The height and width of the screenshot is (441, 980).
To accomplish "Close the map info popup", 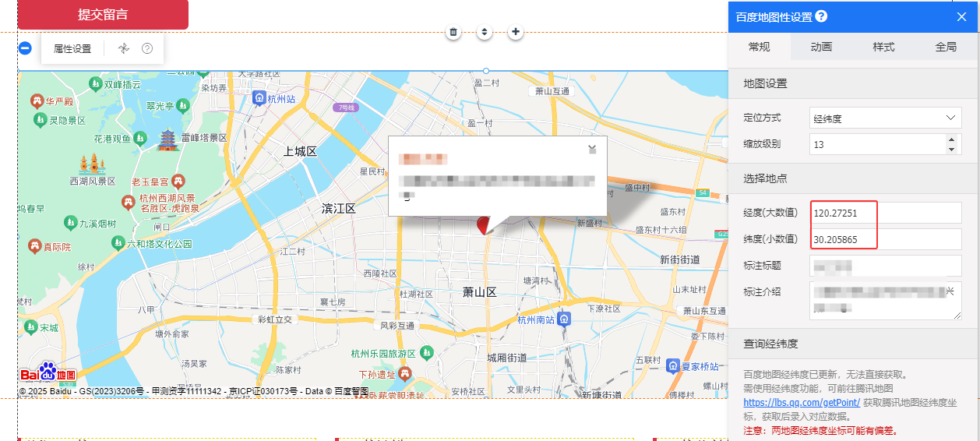I will 592,148.
